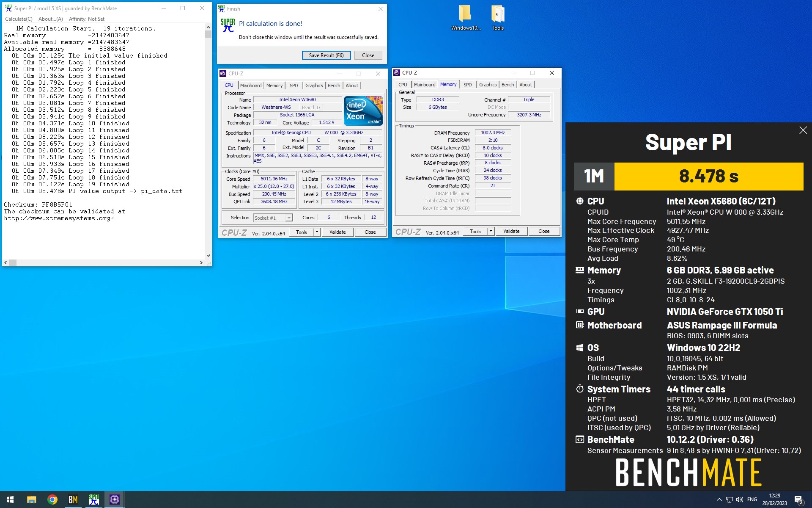Expand Tools dropdown arrow in right CPU-Z

pos(491,231)
